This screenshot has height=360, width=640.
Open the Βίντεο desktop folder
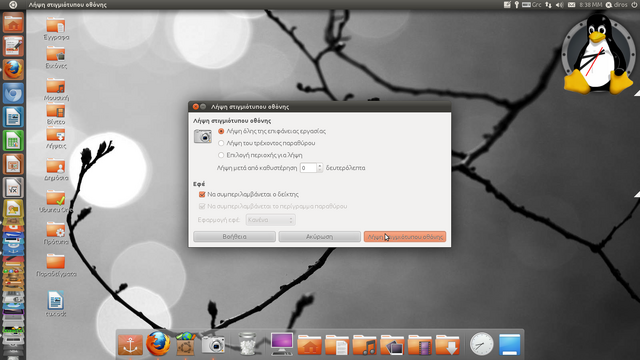point(56,113)
